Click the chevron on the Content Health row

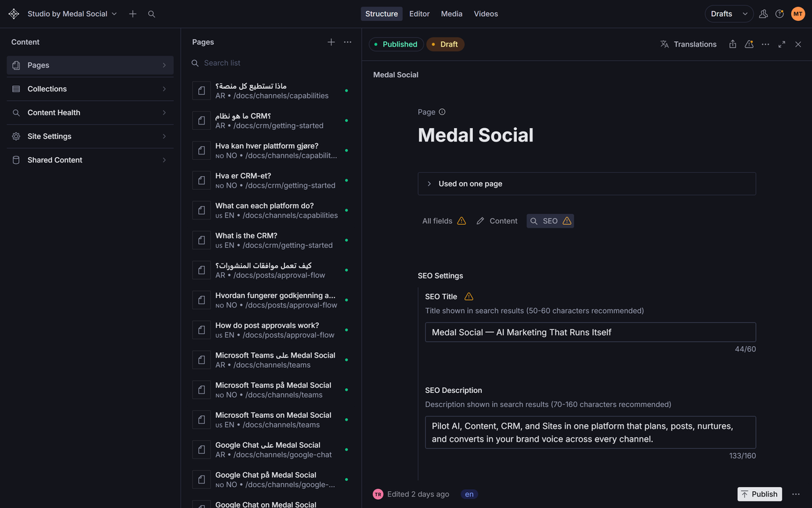pyautogui.click(x=164, y=112)
